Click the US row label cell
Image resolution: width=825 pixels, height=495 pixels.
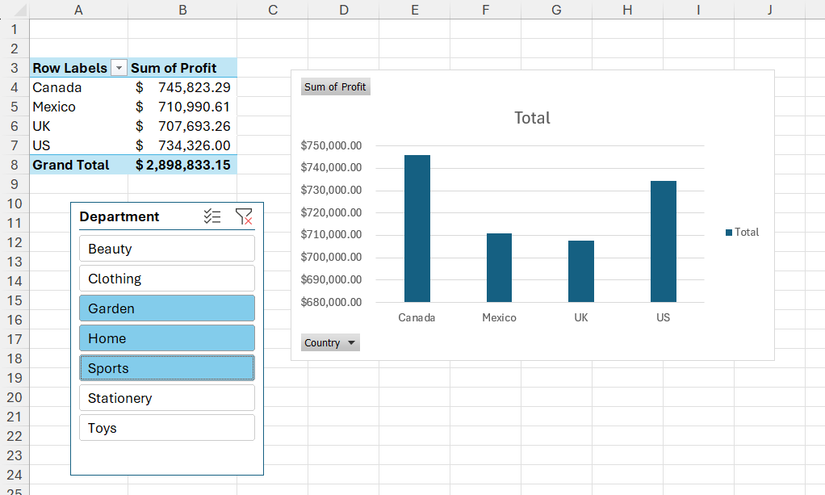click(x=78, y=145)
